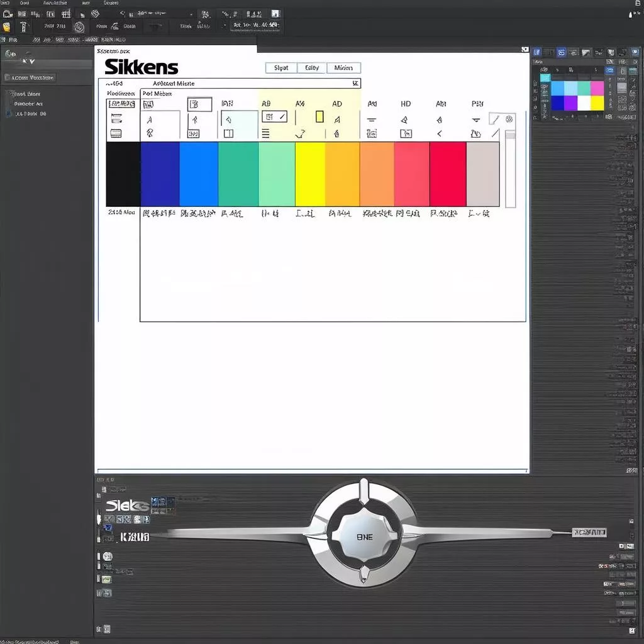Click the central silver dial knob

click(364, 535)
